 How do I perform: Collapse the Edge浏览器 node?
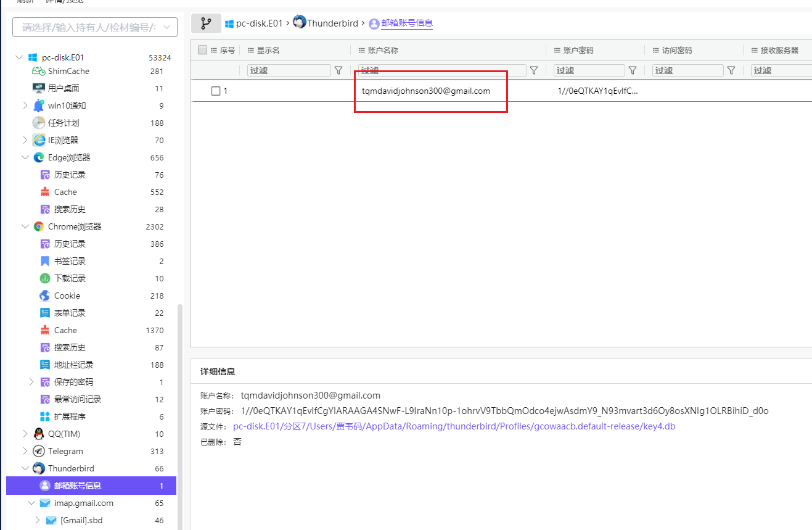(25, 157)
